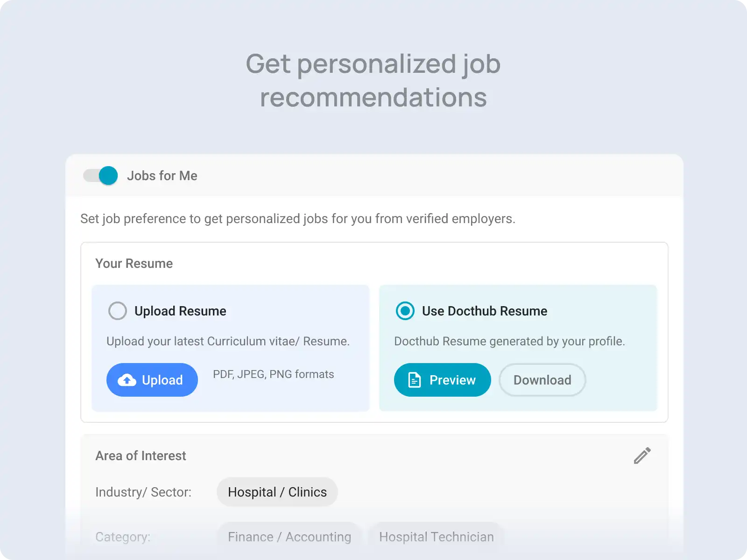
Task: Click the Industry/ Sector label
Action: 143,492
